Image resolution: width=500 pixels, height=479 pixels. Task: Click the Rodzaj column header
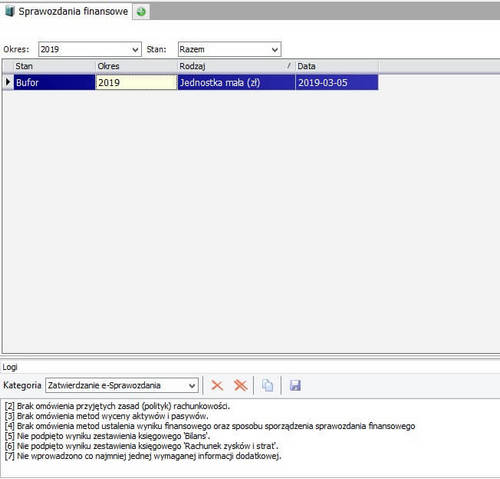pyautogui.click(x=236, y=66)
